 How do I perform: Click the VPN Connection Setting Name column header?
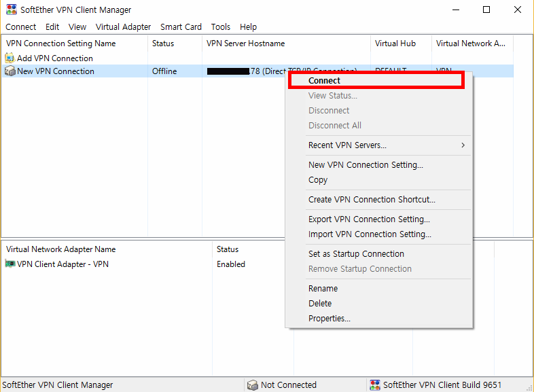tap(75, 43)
